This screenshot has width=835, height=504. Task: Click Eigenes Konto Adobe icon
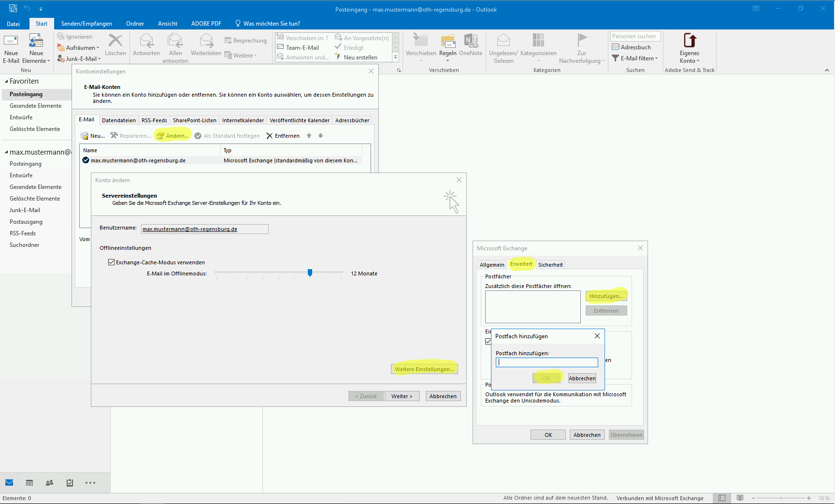tap(689, 41)
